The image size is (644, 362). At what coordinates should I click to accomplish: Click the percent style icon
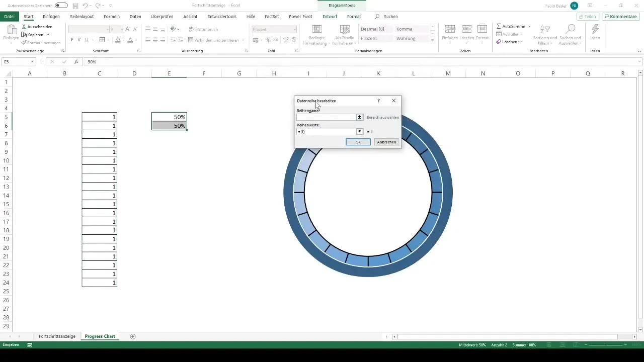click(x=268, y=40)
